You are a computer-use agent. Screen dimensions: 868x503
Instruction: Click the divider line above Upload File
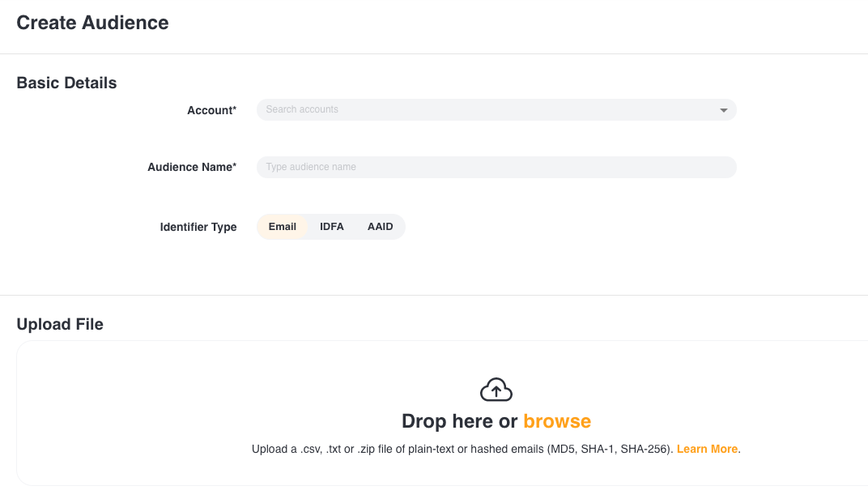[x=434, y=296]
